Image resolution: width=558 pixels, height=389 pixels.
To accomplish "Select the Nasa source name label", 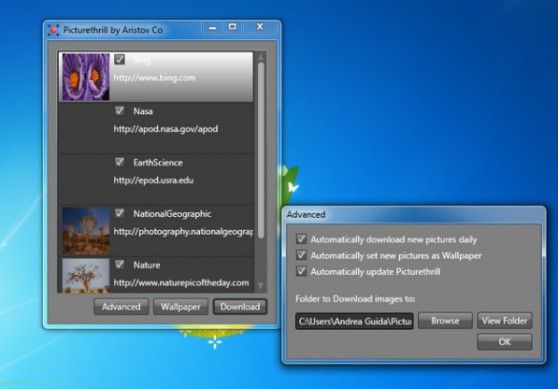I will (143, 111).
